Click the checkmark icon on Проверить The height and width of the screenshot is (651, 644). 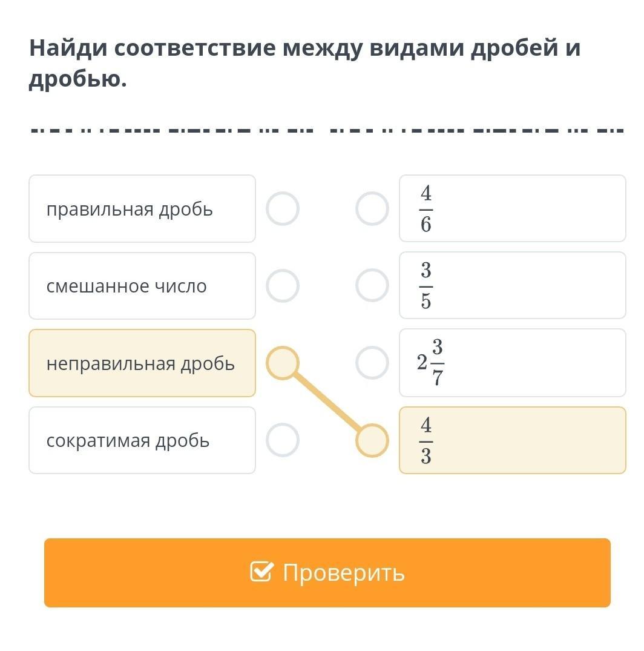[261, 572]
